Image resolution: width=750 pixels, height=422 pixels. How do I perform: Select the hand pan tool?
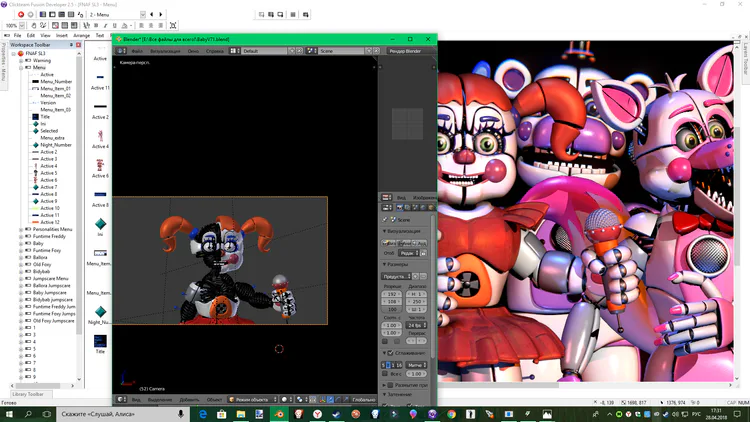click(34, 25)
